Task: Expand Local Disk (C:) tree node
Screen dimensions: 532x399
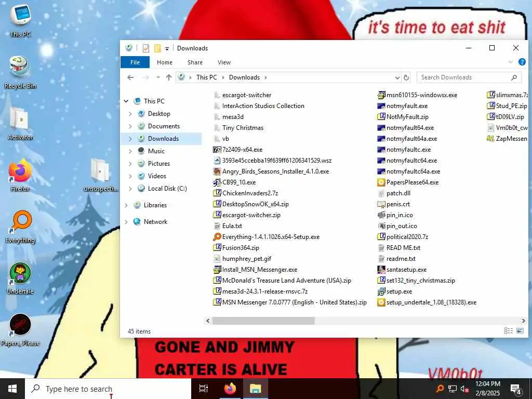Action: click(x=130, y=189)
